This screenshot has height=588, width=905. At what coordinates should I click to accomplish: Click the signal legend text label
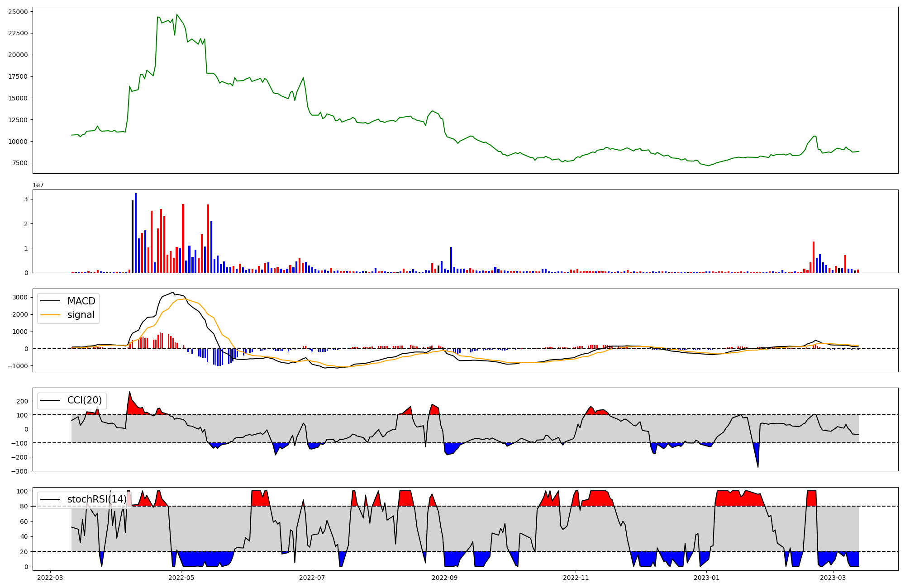pos(81,315)
